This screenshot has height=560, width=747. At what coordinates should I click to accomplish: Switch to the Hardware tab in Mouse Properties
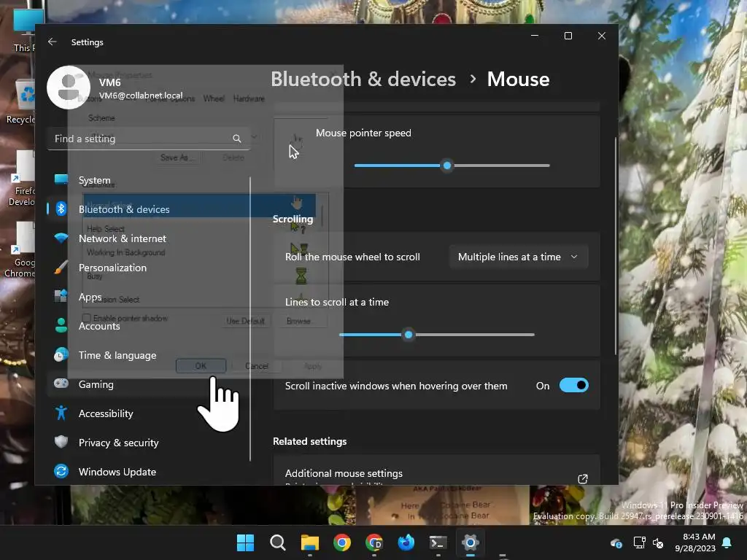249,98
